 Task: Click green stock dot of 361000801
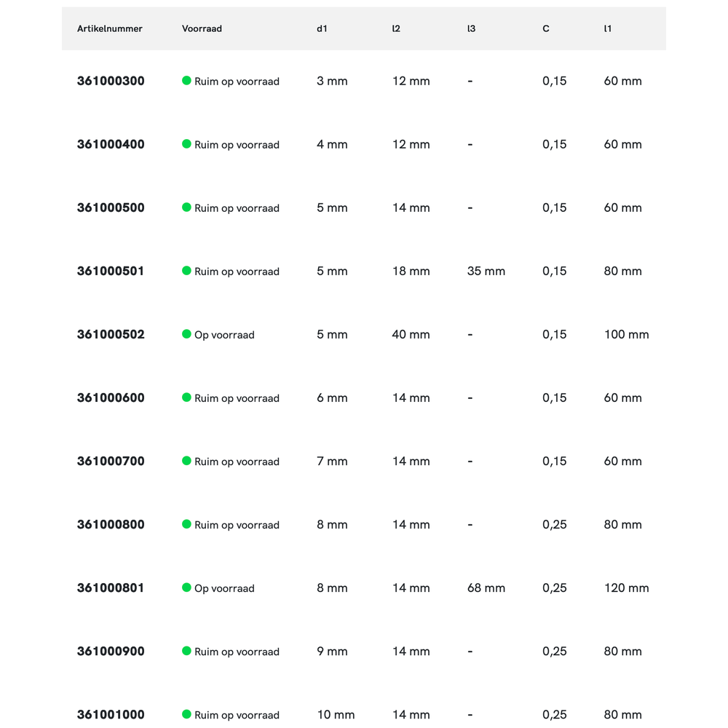click(186, 587)
